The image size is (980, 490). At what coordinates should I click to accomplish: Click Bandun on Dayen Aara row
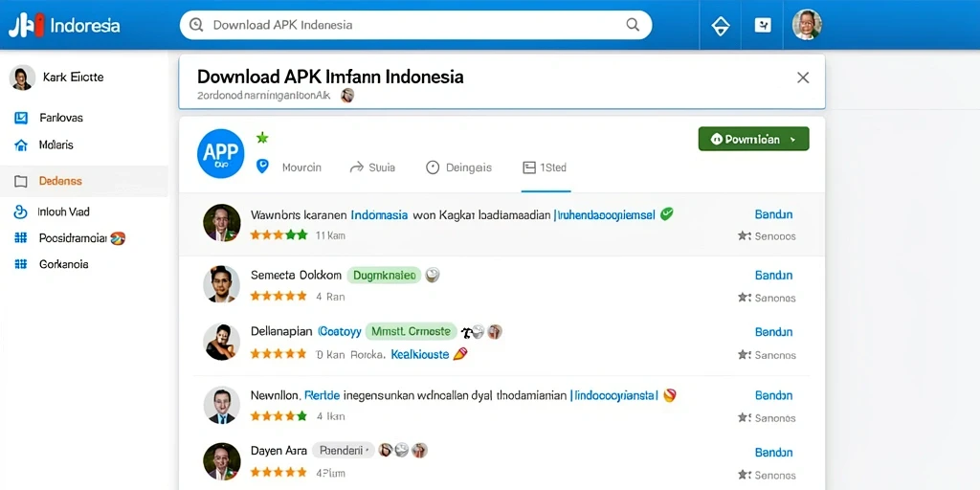[x=773, y=453]
